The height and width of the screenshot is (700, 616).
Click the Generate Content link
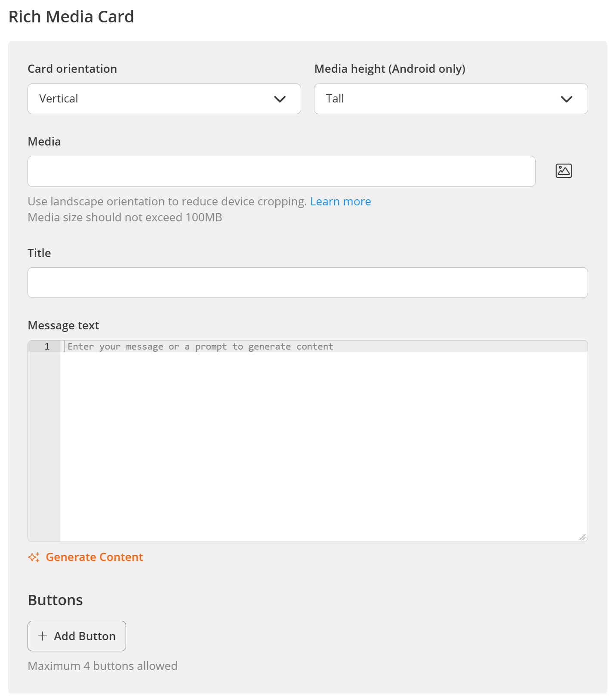(x=94, y=557)
